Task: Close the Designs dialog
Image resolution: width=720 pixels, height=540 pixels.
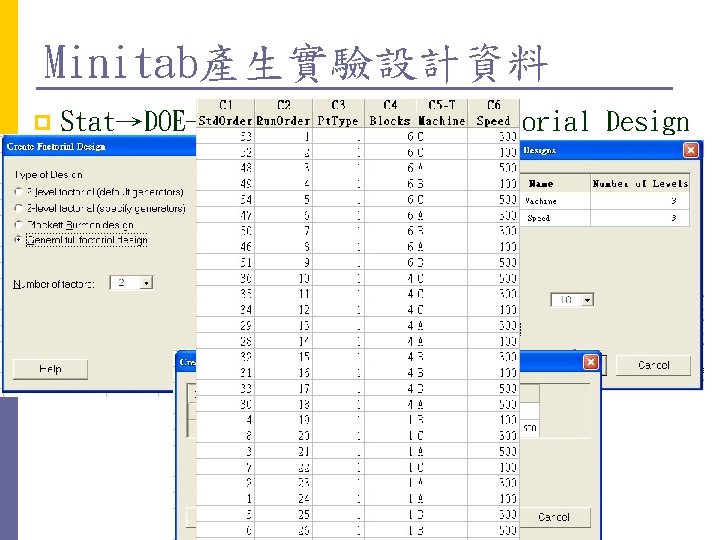Action: pyautogui.click(x=691, y=150)
